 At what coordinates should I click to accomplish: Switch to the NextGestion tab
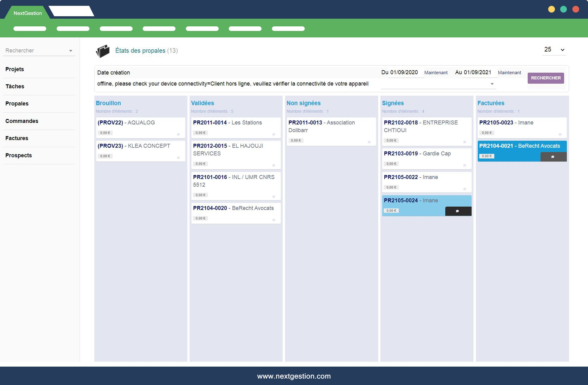click(x=28, y=13)
